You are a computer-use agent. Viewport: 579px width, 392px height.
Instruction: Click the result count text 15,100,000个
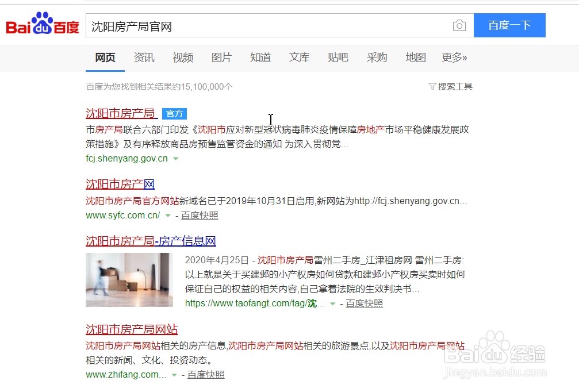pyautogui.click(x=207, y=86)
